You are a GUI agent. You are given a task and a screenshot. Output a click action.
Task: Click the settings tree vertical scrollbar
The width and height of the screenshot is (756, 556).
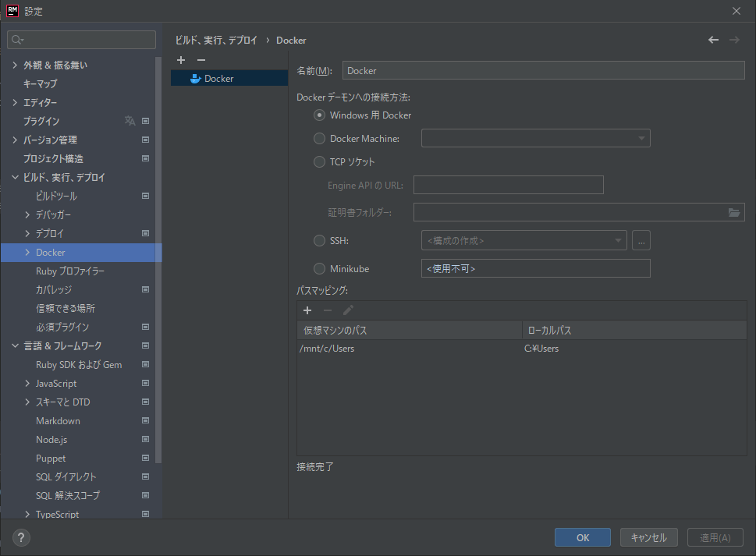coord(158,260)
